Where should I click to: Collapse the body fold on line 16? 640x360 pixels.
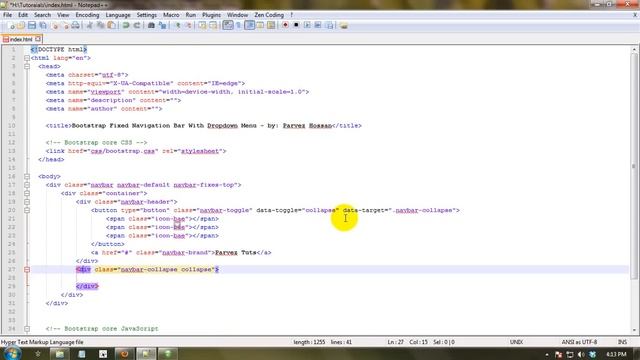[27, 176]
